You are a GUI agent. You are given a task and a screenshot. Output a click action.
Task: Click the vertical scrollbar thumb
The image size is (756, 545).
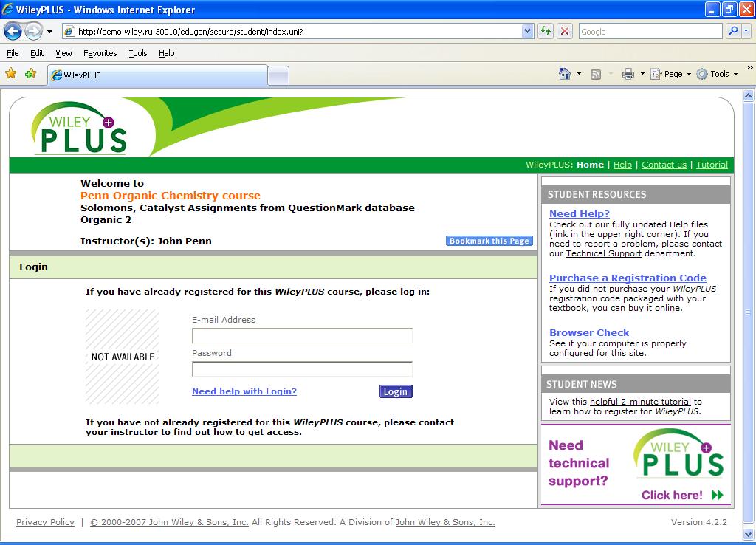[749, 312]
